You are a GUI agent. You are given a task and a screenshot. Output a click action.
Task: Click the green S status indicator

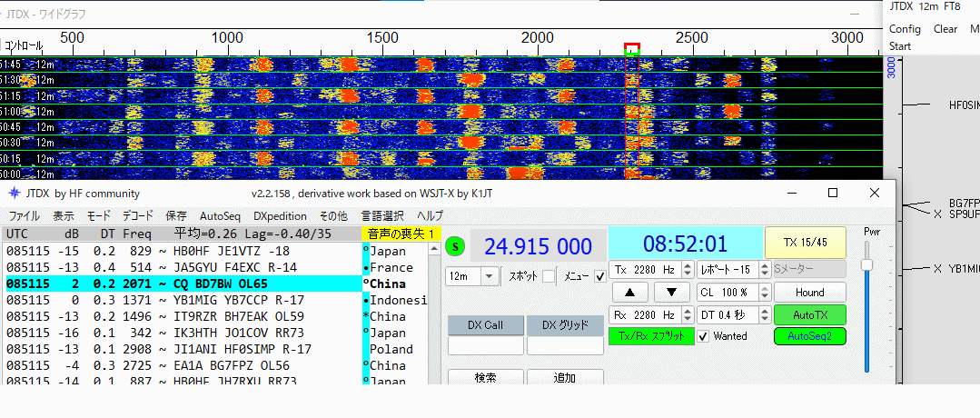pos(456,246)
